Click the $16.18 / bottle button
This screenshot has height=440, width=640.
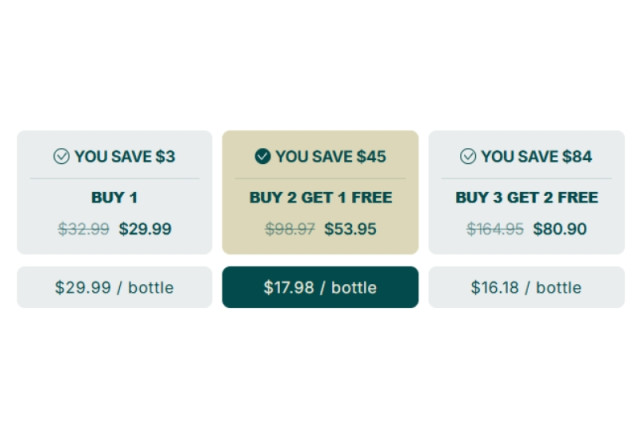click(526, 287)
